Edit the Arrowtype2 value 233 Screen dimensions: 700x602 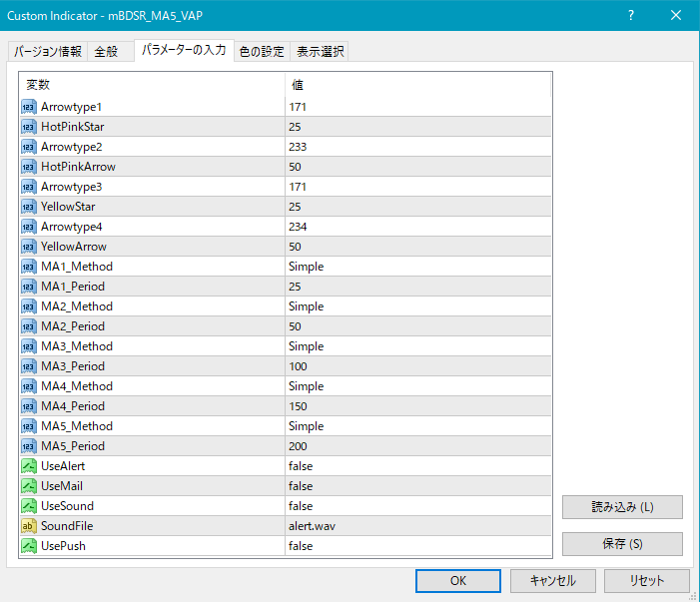point(298,147)
